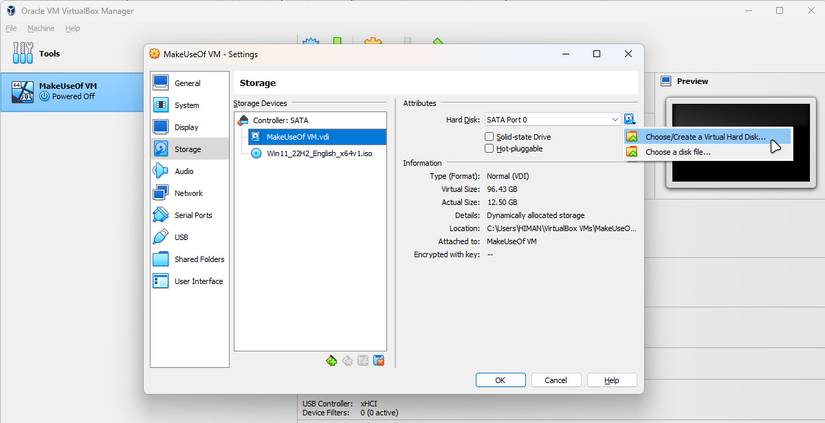Click the OK button in Settings
Viewport: 825px width, 423px height.
[500, 380]
